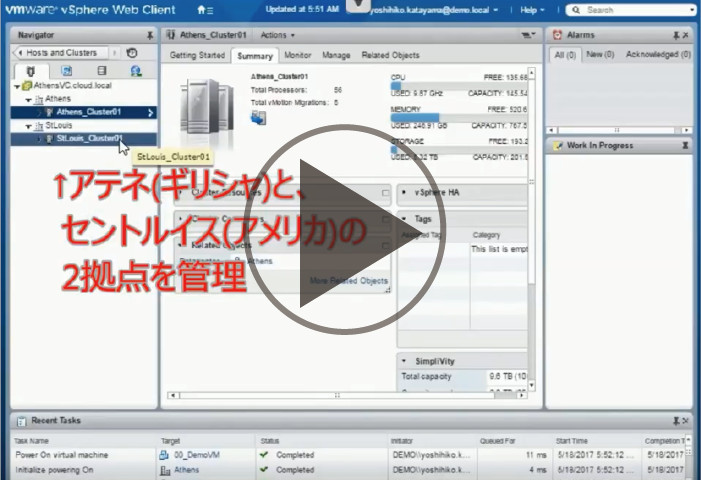Collapse the SimpliVity portlet
The image size is (701, 480).
[x=404, y=361]
